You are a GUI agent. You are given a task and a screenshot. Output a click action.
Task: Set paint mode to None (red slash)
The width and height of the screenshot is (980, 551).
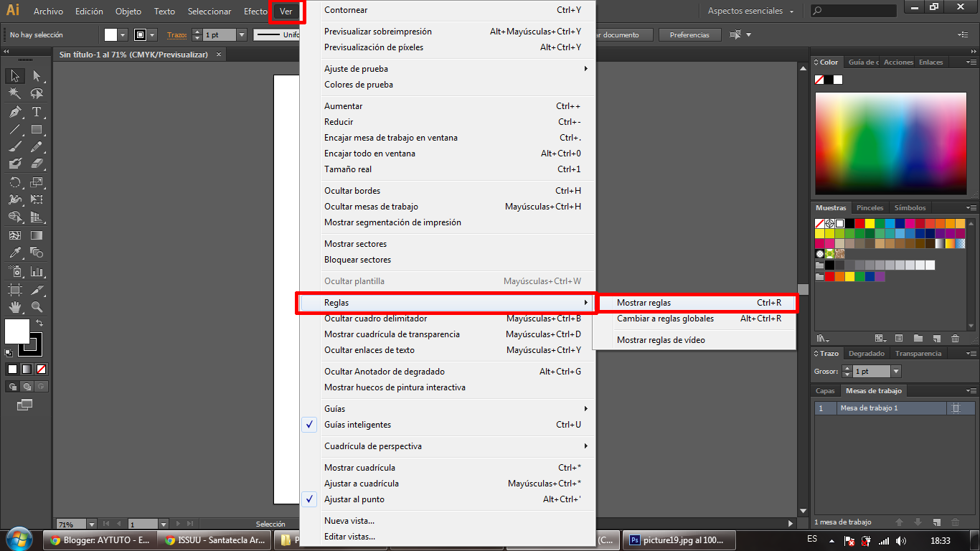click(41, 369)
